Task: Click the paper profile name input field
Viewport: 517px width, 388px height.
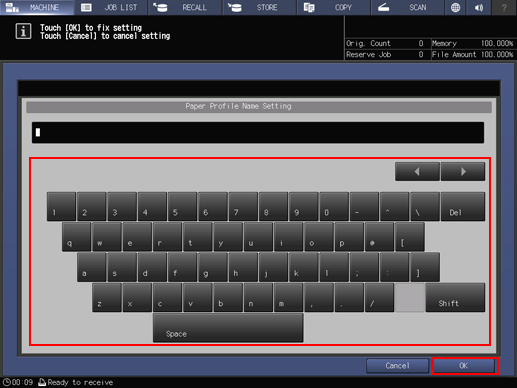Action: [x=258, y=132]
